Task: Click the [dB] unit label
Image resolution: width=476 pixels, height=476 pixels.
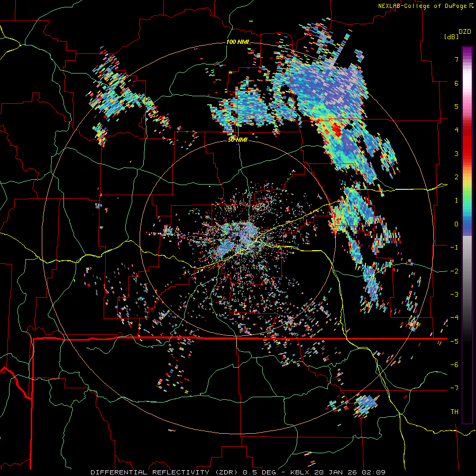Action: pyautogui.click(x=451, y=36)
